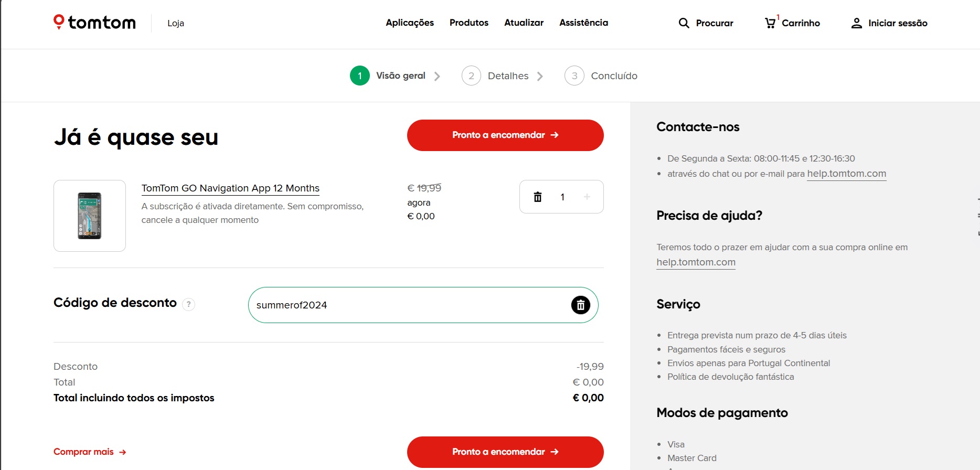Image resolution: width=980 pixels, height=470 pixels.
Task: Click 'Visa' payment text
Action: 676,444
